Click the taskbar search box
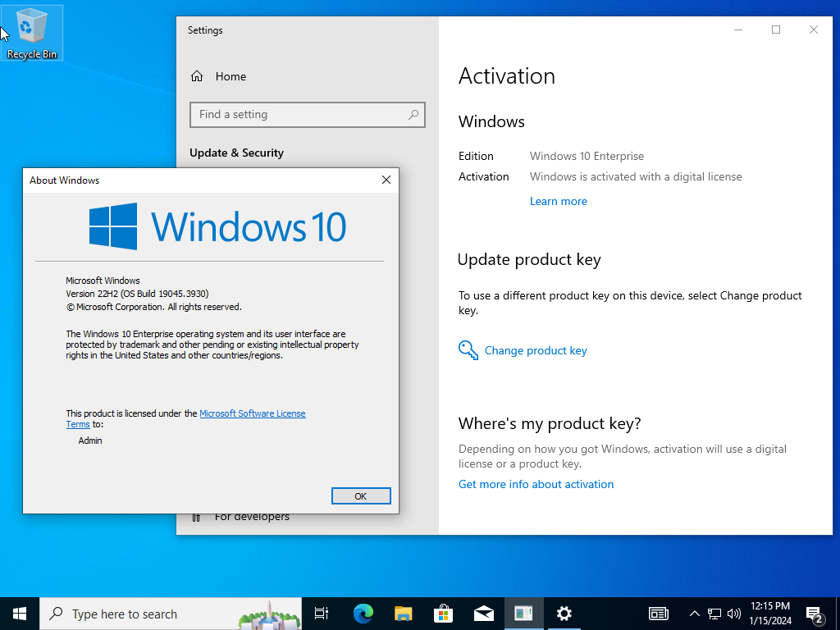840x630 pixels. pyautogui.click(x=171, y=614)
